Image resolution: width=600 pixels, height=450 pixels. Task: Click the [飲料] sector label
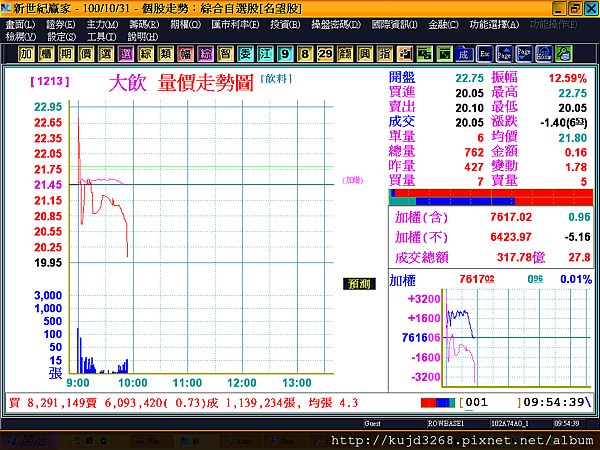276,79
